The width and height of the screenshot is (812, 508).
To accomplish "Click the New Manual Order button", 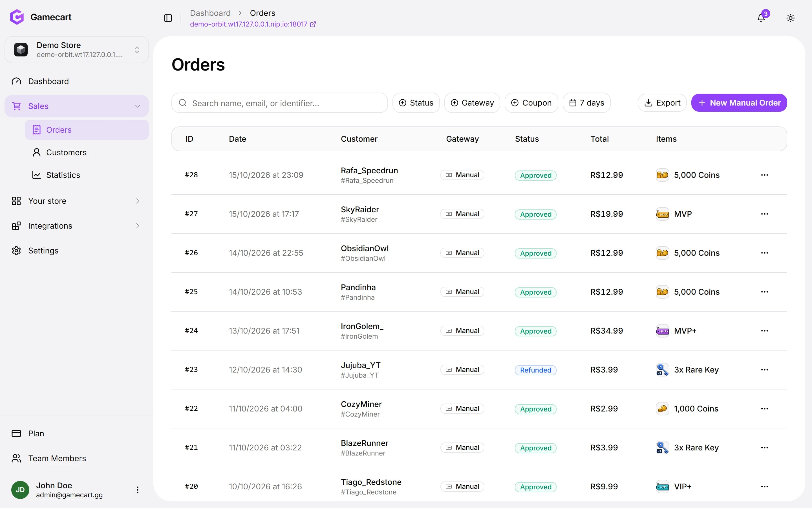I will (x=739, y=103).
